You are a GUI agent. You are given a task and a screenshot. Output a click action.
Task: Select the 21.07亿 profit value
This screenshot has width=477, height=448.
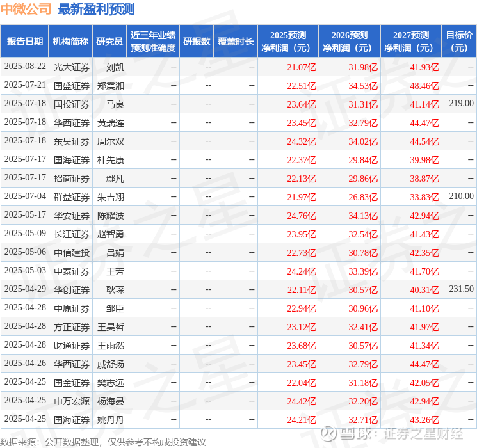(x=302, y=67)
